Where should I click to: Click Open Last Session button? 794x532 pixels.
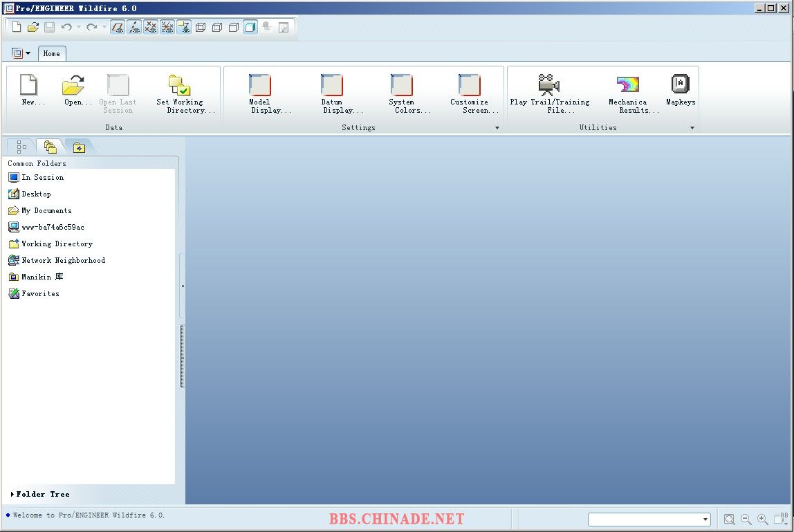118,93
